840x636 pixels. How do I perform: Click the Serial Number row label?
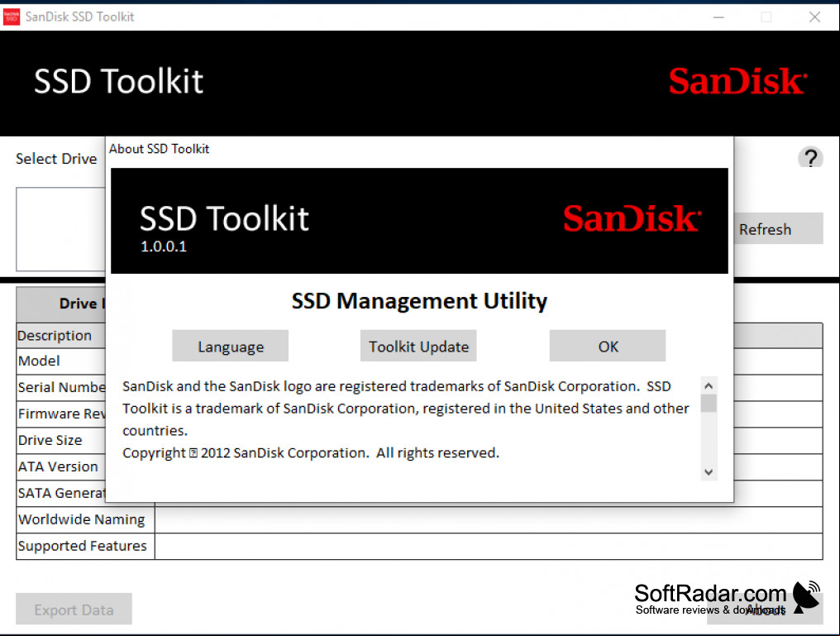[x=62, y=387]
